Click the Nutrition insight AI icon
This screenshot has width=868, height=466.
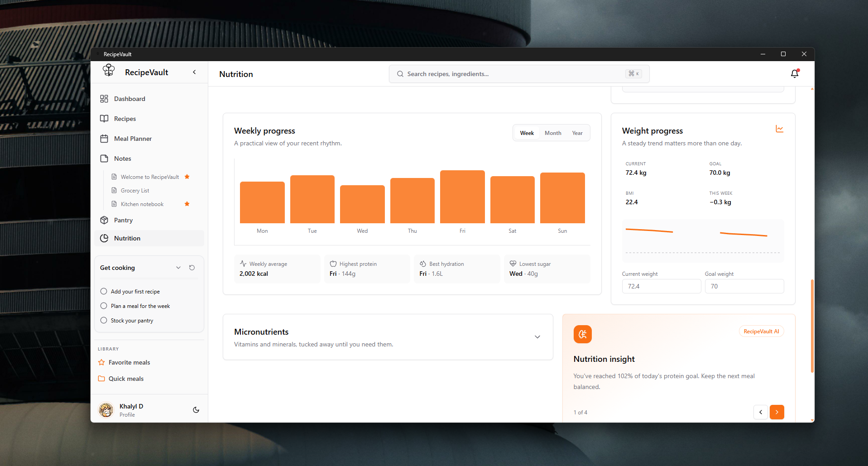583,334
